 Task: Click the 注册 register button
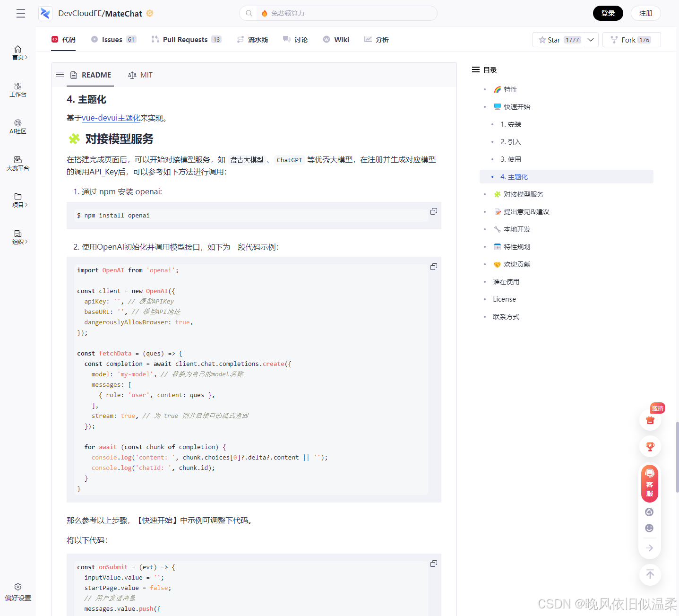click(x=646, y=13)
